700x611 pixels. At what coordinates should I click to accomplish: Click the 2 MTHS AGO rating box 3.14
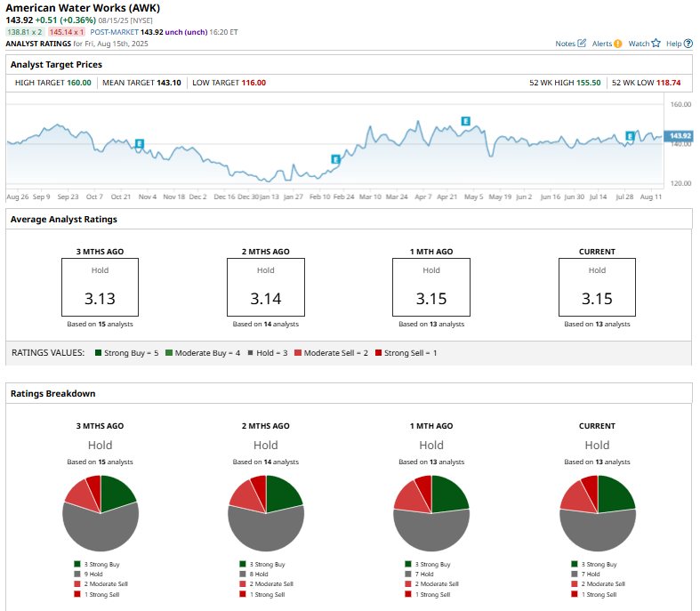coord(266,287)
